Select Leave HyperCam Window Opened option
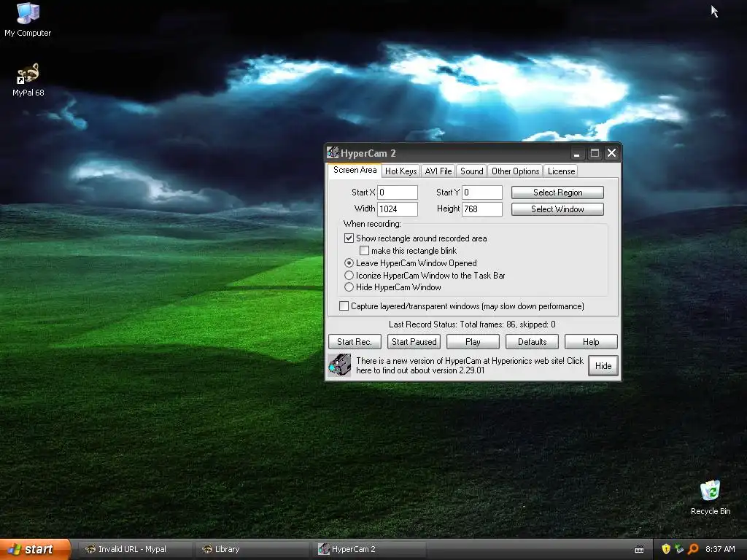This screenshot has width=747, height=560. click(349, 262)
